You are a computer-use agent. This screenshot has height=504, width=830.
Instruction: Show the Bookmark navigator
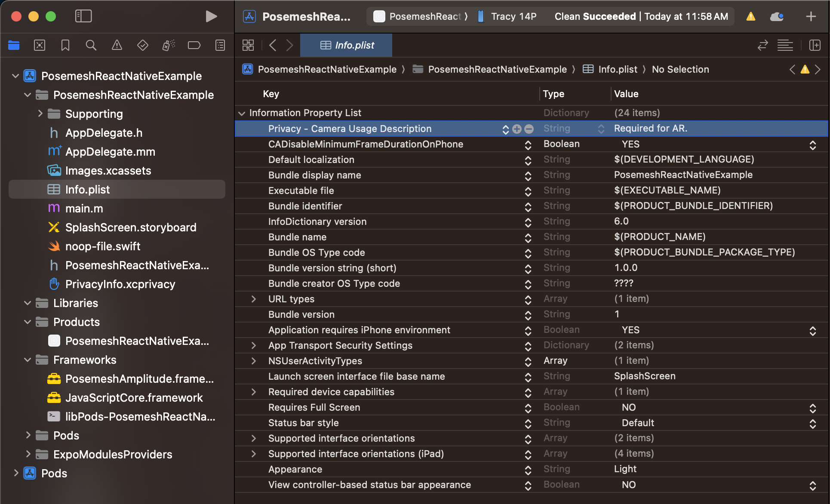(65, 45)
